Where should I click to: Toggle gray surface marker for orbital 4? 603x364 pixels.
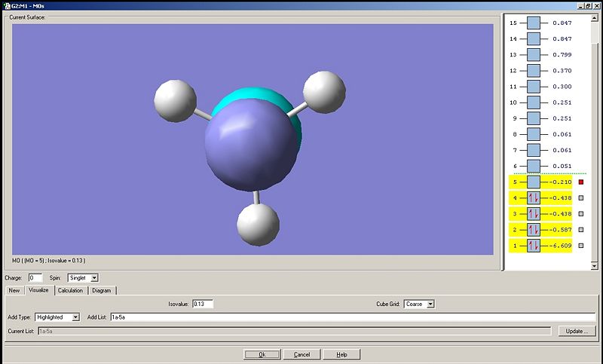pos(581,198)
